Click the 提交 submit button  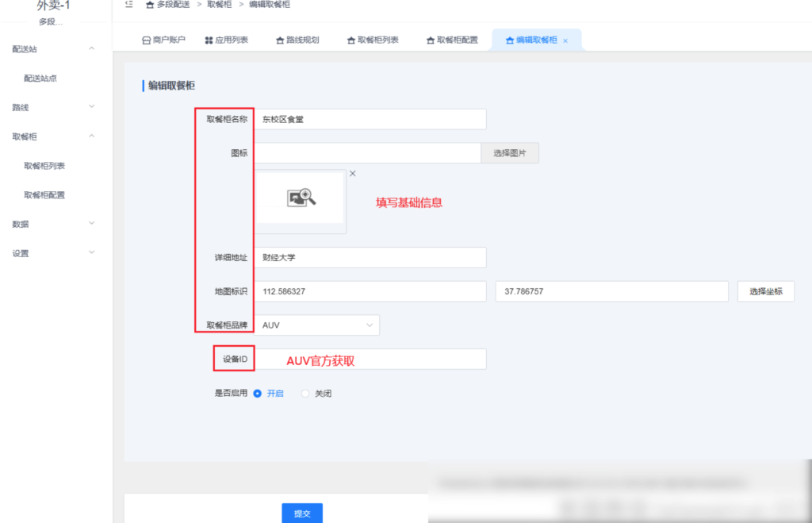pyautogui.click(x=301, y=513)
